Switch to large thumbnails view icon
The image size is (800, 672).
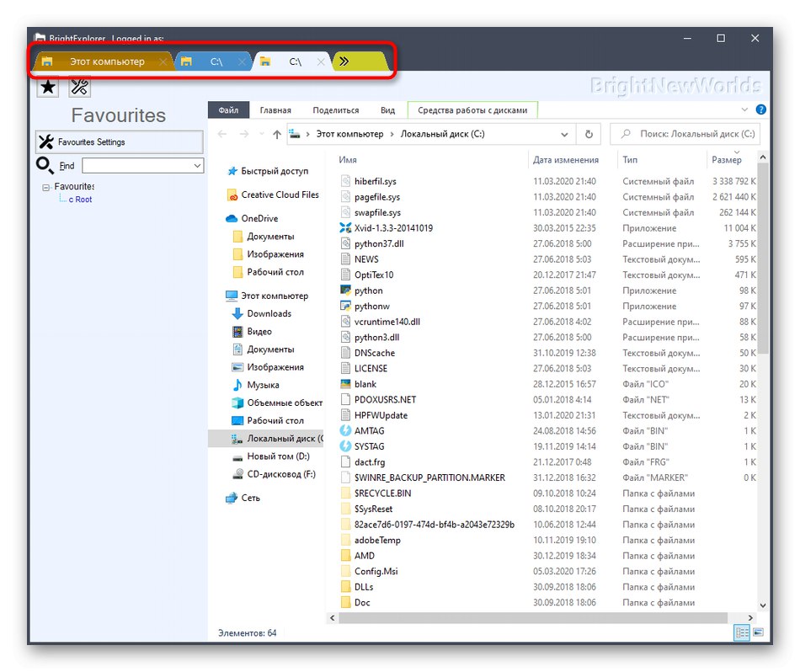758,633
